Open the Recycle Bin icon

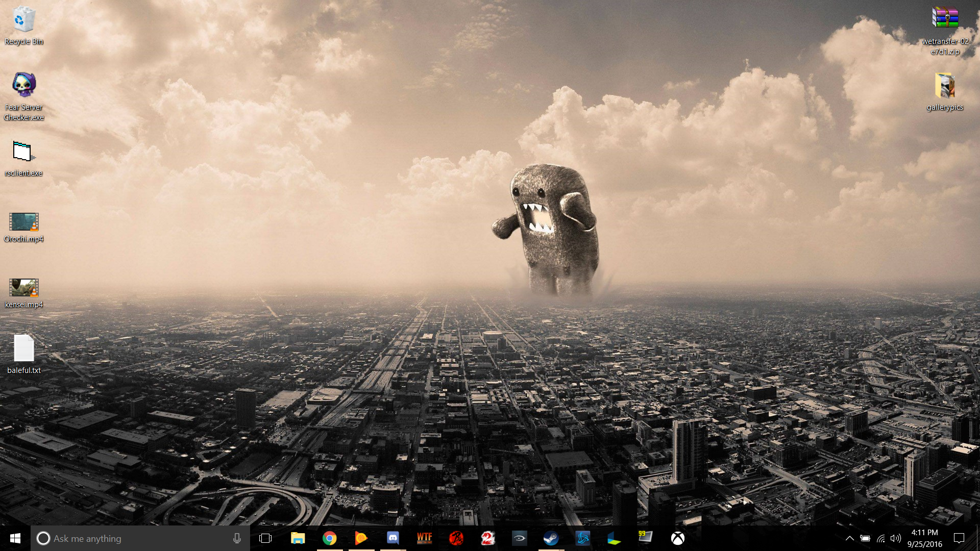23,26
